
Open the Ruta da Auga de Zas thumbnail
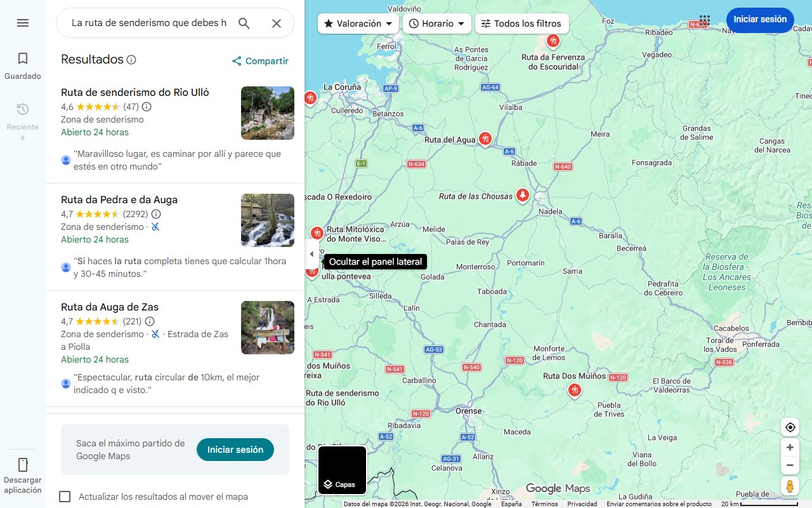pos(267,328)
